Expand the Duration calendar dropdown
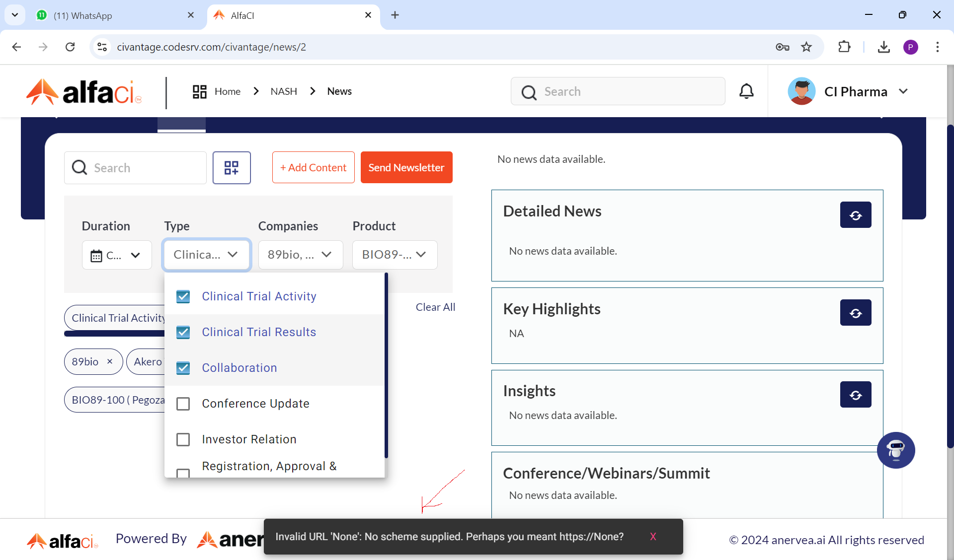This screenshot has height=560, width=954. click(117, 255)
